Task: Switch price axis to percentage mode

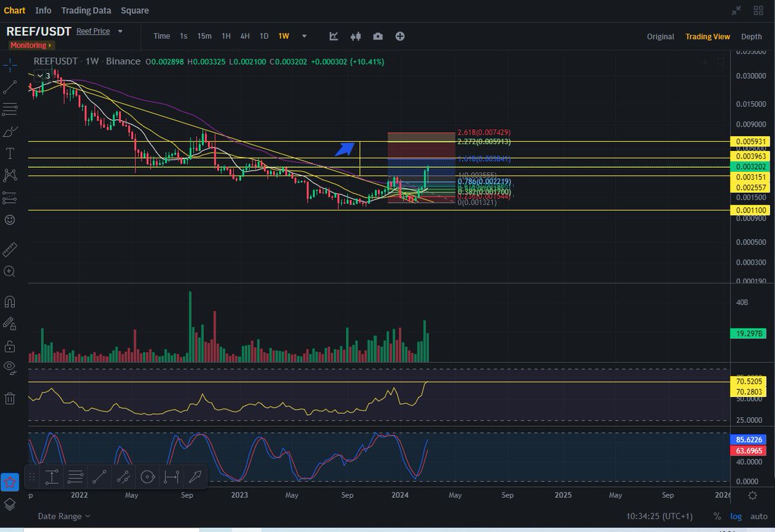Action: (717, 516)
